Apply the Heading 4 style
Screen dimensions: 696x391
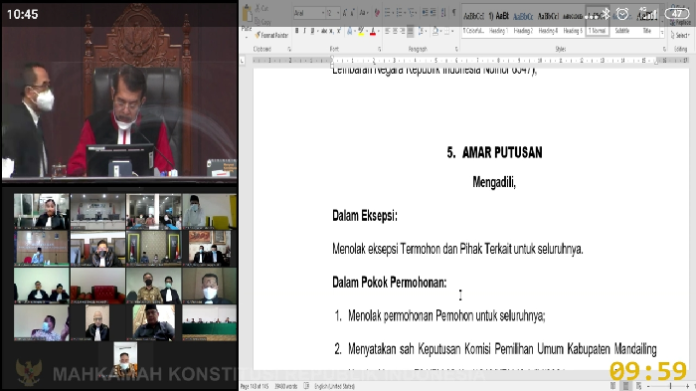(548, 21)
